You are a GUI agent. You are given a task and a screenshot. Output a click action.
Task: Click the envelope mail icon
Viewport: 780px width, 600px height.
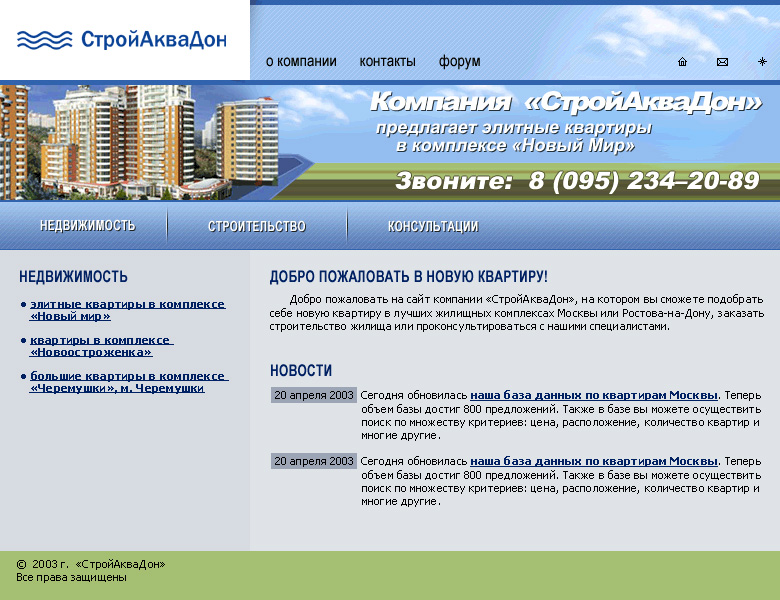point(722,62)
